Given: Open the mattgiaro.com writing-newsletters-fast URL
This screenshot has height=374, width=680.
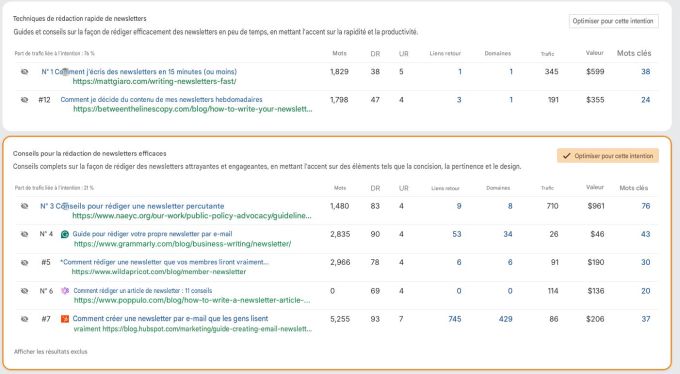Looking at the screenshot, I should point(154,82).
